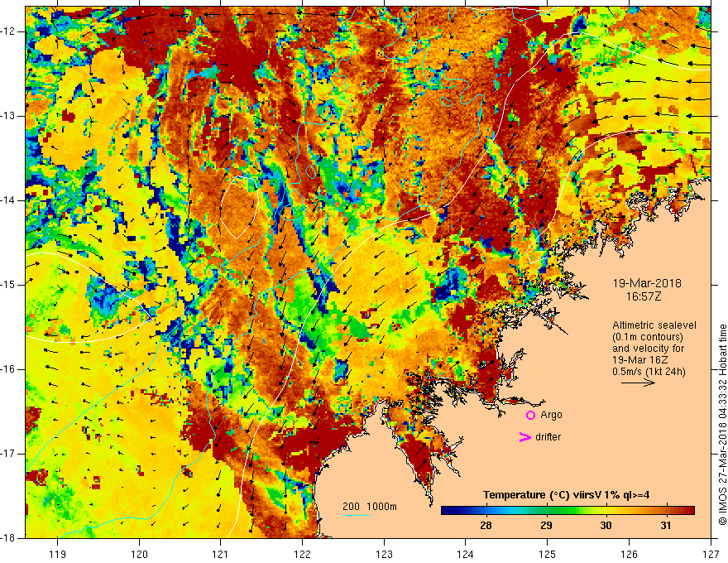Click the 'drifter' legend label

(x=548, y=437)
